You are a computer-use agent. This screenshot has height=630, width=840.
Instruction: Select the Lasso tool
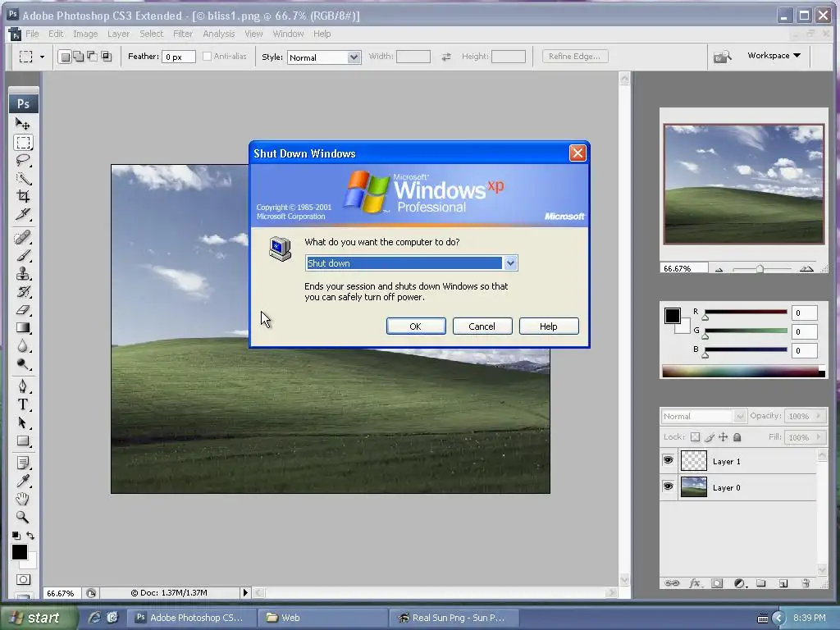click(22, 160)
